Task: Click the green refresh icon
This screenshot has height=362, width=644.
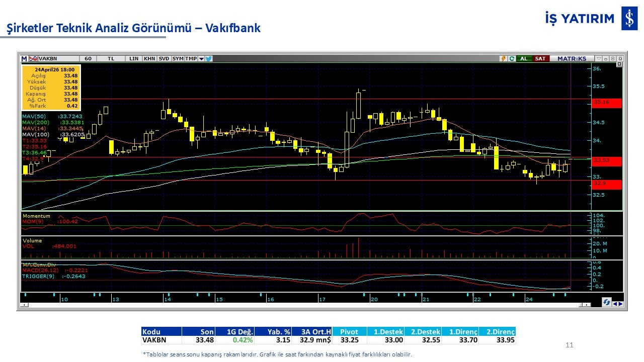Action: click(511, 59)
